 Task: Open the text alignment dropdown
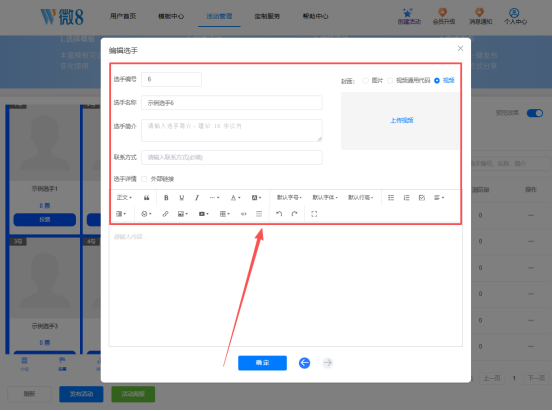(x=439, y=198)
